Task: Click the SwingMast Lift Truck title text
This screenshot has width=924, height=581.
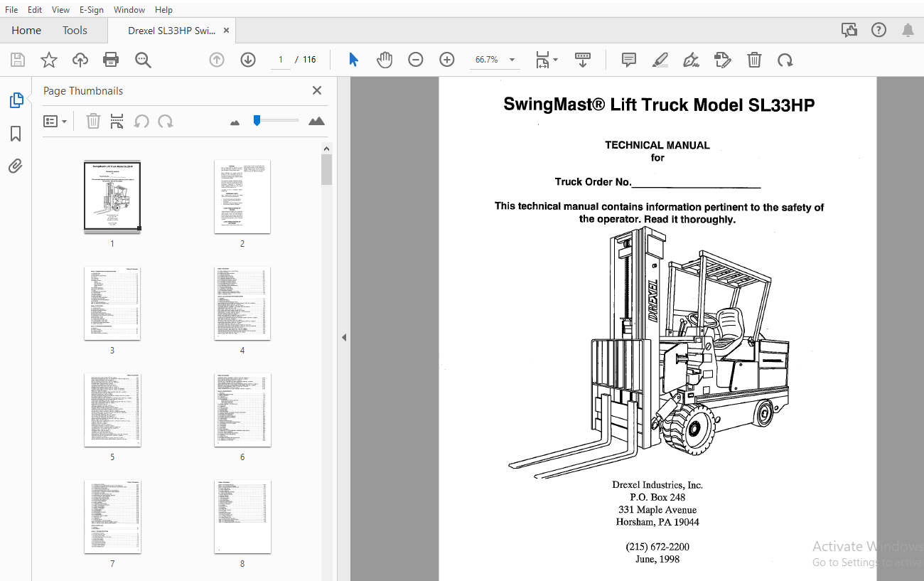Action: tap(659, 105)
